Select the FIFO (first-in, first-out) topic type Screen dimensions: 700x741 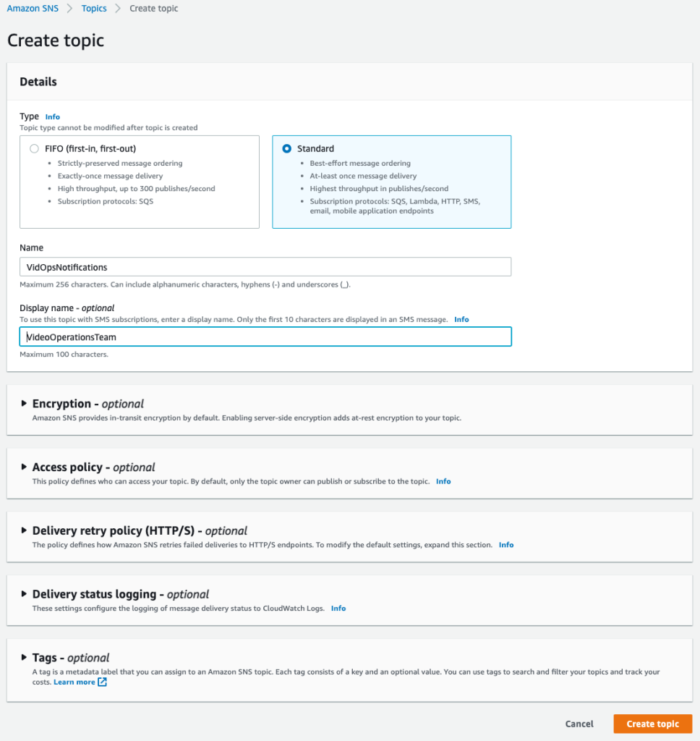click(x=34, y=148)
